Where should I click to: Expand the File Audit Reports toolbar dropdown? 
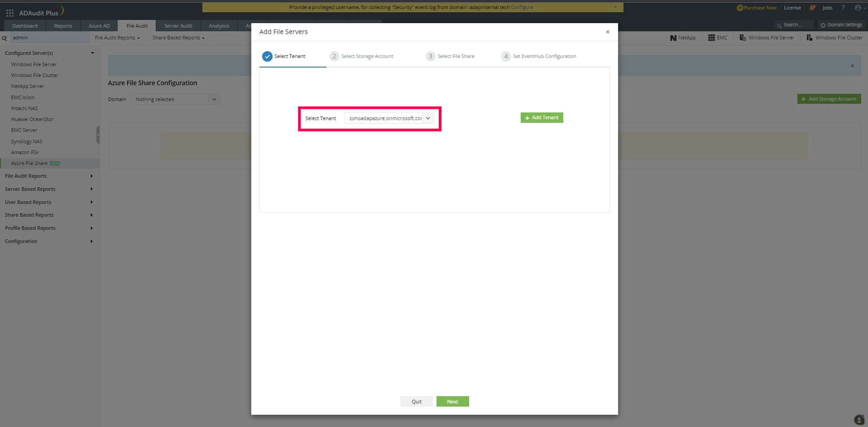(117, 38)
